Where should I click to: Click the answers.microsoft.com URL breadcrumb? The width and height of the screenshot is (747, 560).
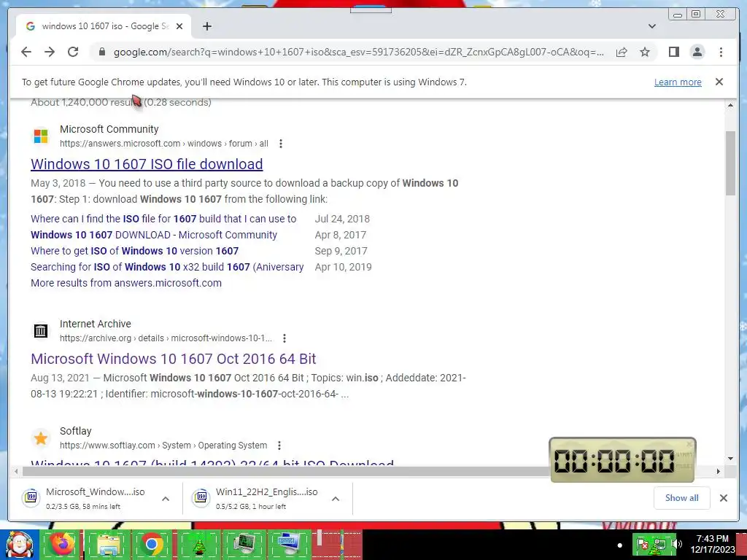[164, 144]
